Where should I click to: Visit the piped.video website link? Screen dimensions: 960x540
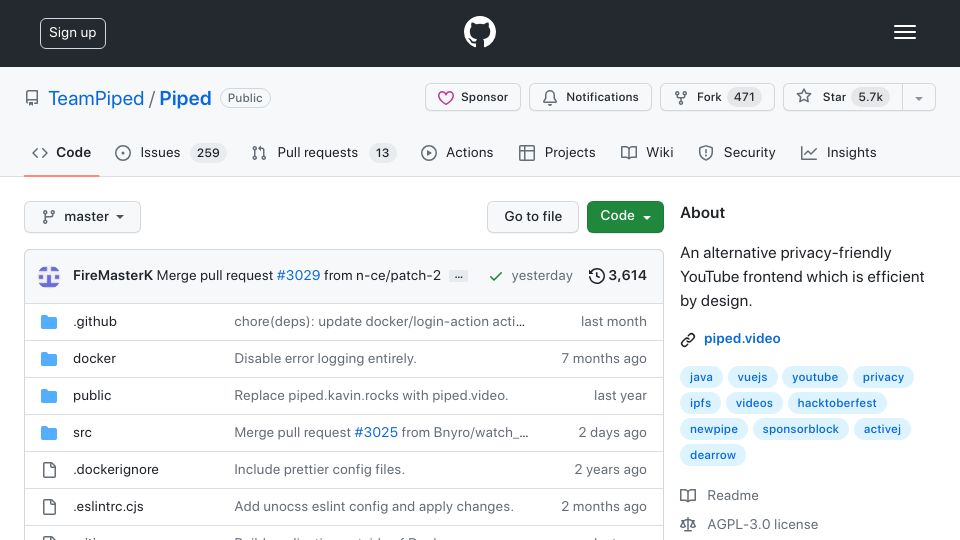(x=742, y=339)
